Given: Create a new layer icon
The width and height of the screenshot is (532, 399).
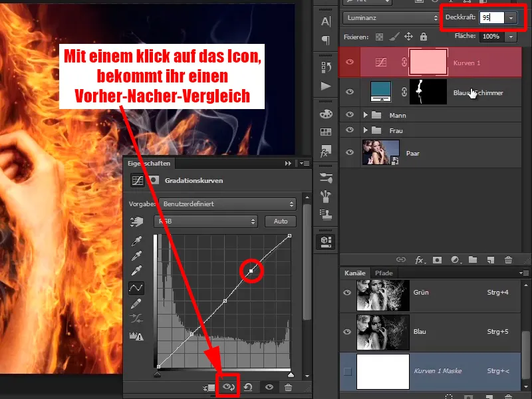Looking at the screenshot, I should coord(491,260).
